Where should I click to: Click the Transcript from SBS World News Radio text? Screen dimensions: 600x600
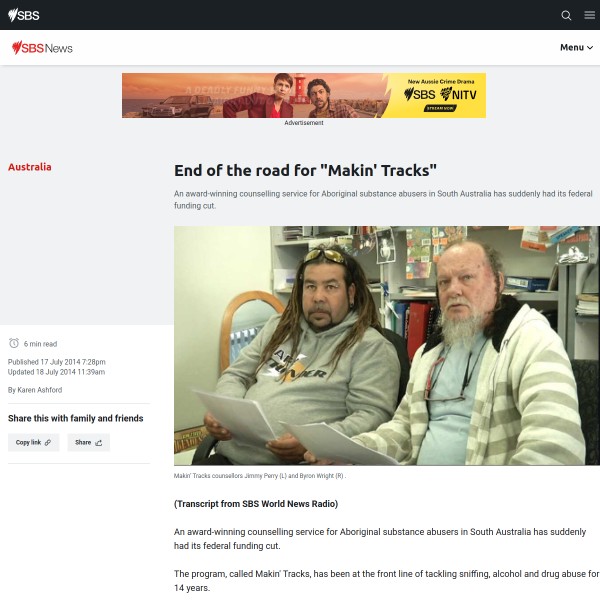click(x=256, y=504)
